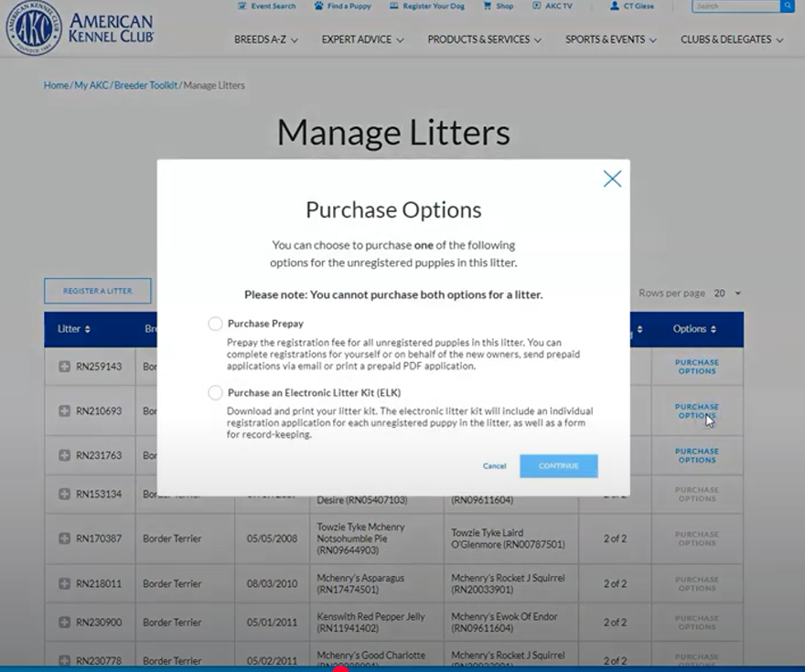Click the Shop cart icon
Image resolution: width=805 pixels, height=672 pixels.
489,6
